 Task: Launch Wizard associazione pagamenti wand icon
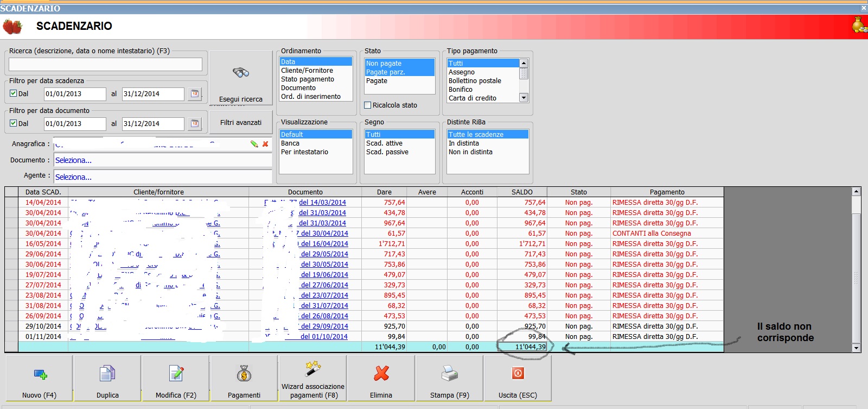(x=312, y=369)
